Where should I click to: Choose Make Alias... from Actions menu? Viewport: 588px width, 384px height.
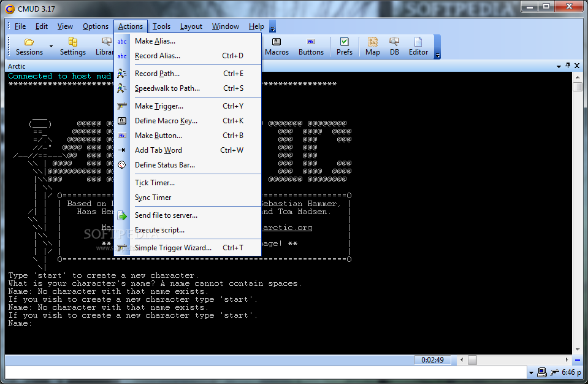click(188, 41)
